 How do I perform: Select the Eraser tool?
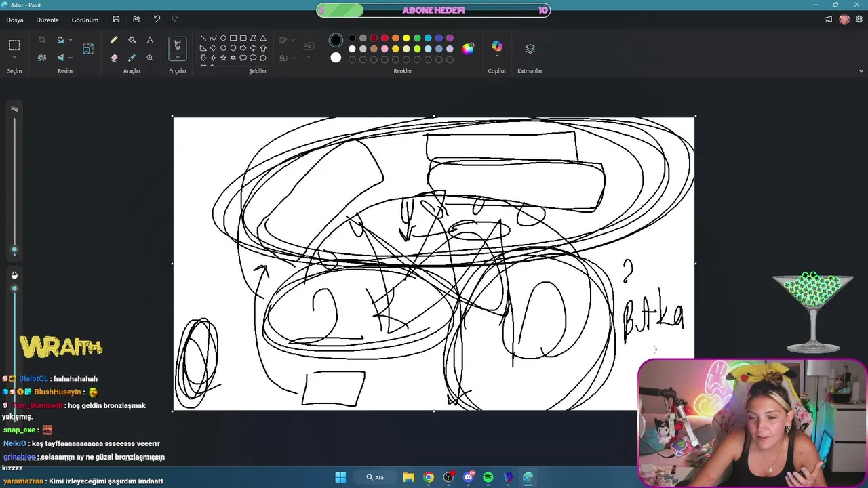pyautogui.click(x=114, y=58)
